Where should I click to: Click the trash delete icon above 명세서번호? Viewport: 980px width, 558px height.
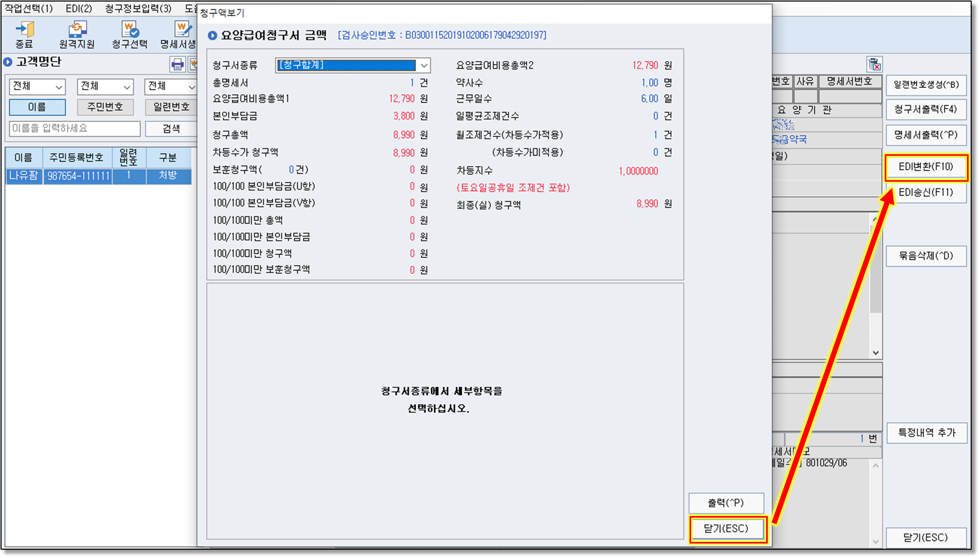(874, 64)
